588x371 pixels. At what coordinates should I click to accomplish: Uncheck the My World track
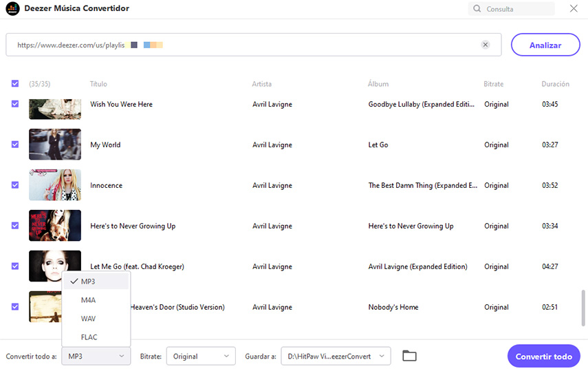point(15,145)
